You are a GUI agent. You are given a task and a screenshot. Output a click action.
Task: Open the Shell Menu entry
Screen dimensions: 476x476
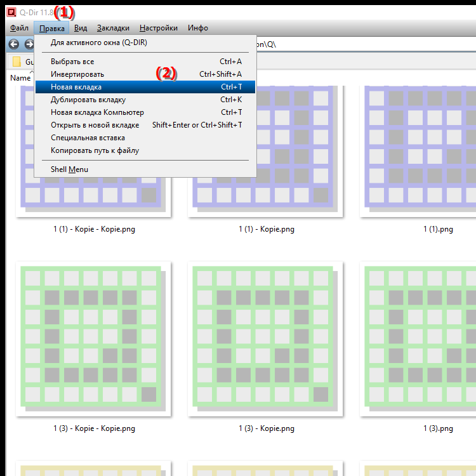(x=69, y=169)
